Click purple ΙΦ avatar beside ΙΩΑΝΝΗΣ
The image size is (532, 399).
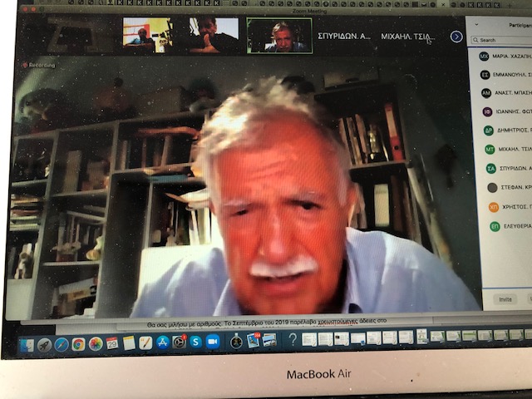(487, 111)
